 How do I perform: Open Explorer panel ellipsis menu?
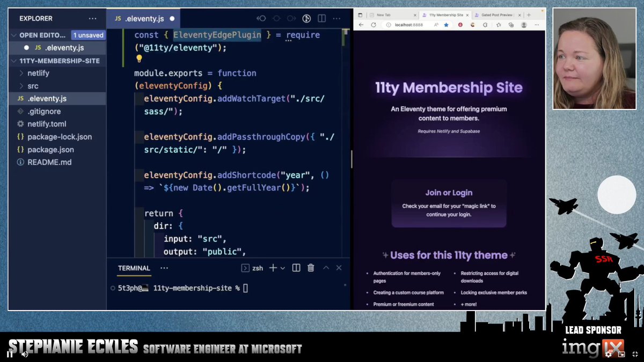point(92,18)
